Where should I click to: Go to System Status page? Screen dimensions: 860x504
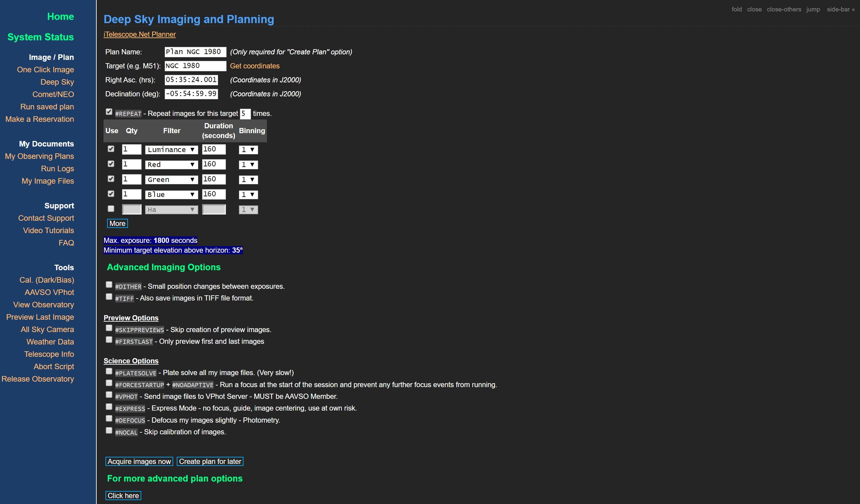(x=41, y=37)
